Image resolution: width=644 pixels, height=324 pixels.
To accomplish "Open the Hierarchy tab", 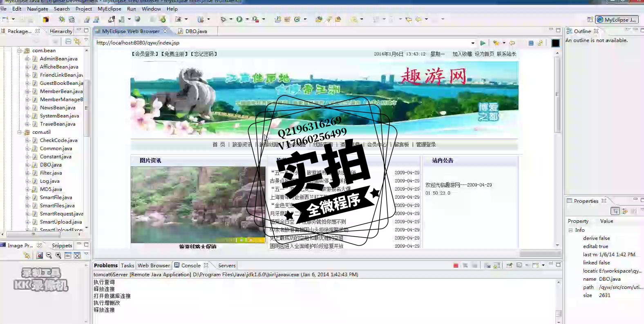I will coord(61,31).
